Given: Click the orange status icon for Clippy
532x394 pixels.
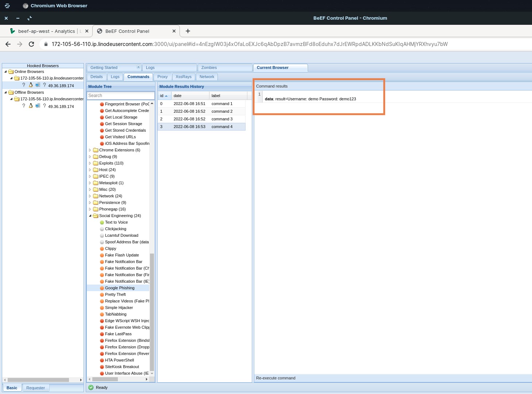Looking at the screenshot, I should pyautogui.click(x=102, y=249).
